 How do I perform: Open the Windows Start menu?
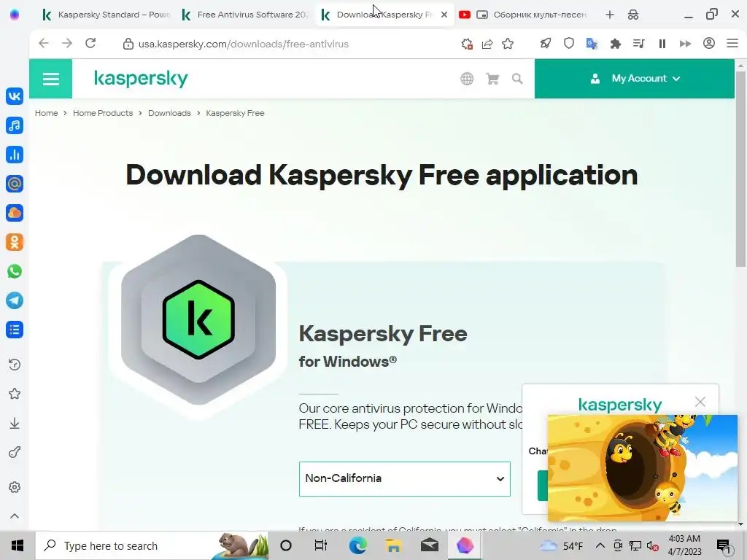tap(18, 545)
